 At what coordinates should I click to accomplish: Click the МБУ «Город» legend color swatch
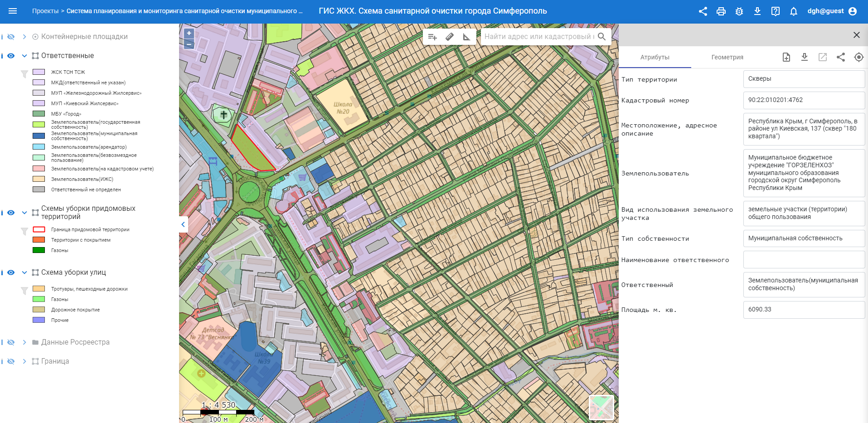point(39,114)
